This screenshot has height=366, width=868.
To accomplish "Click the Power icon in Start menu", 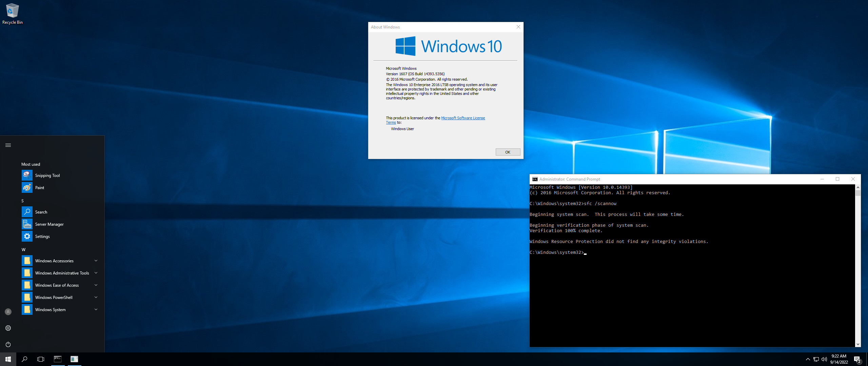I will [x=8, y=344].
